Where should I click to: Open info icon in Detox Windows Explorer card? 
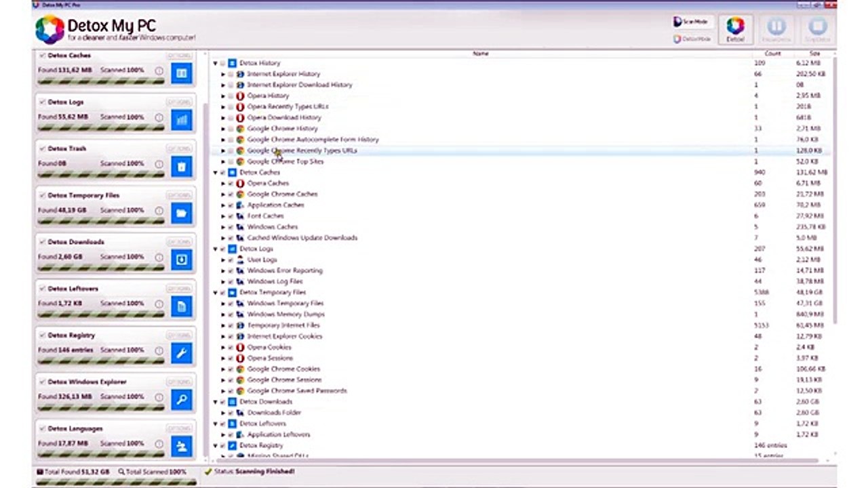[x=159, y=397]
